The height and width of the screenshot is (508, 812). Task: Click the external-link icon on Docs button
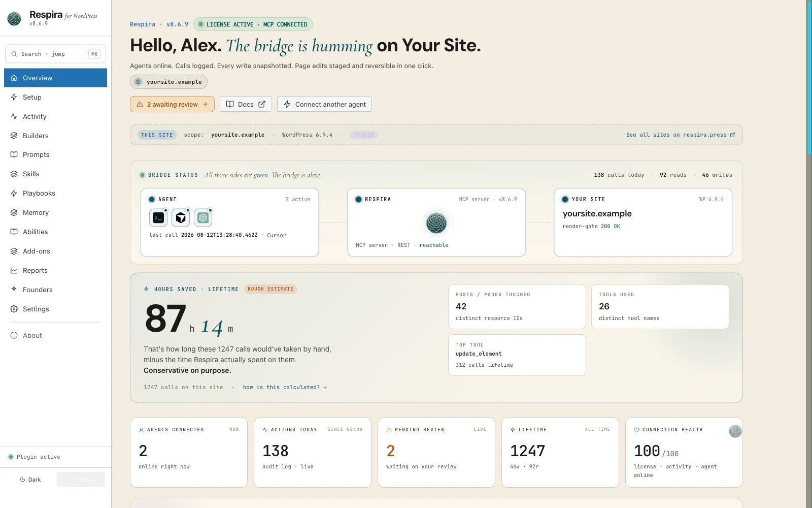point(262,104)
